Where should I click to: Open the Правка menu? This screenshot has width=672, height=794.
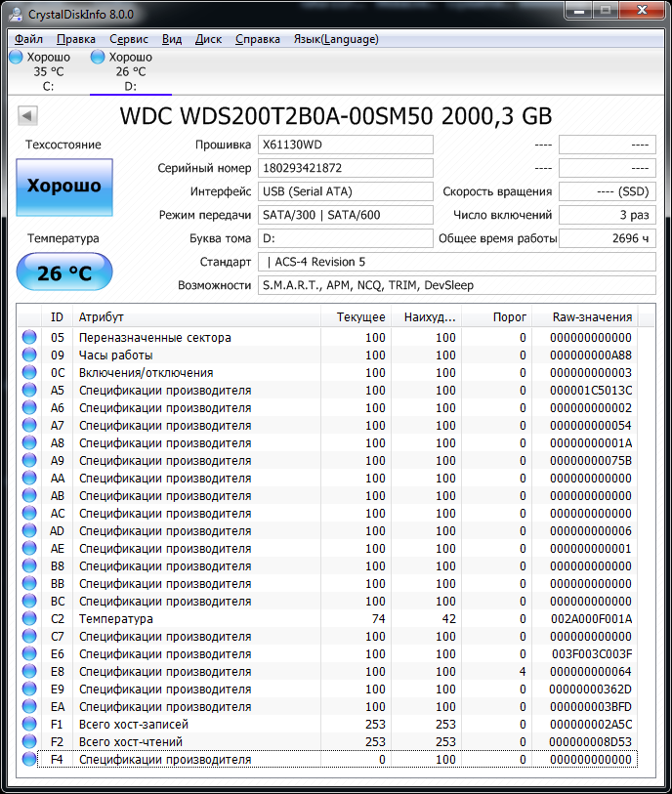76,39
